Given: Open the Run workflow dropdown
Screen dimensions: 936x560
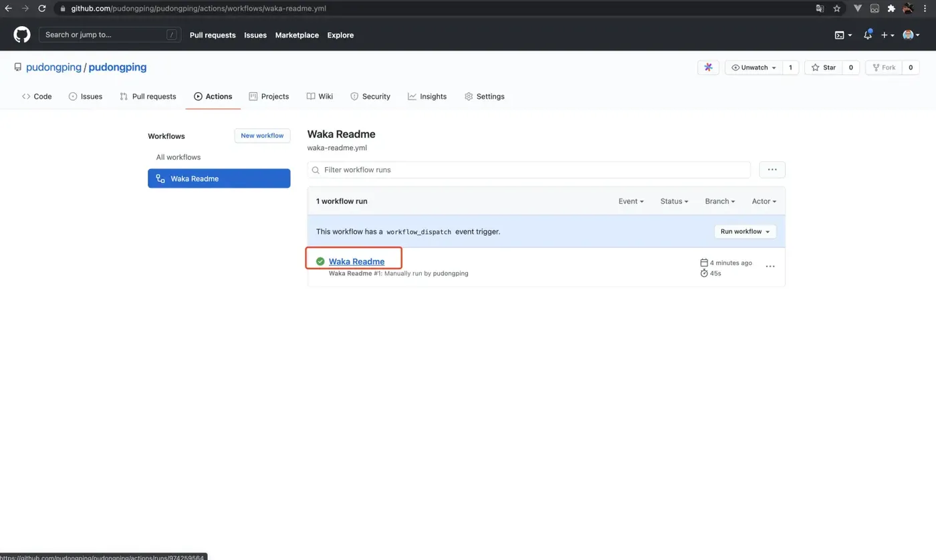Looking at the screenshot, I should click(745, 231).
